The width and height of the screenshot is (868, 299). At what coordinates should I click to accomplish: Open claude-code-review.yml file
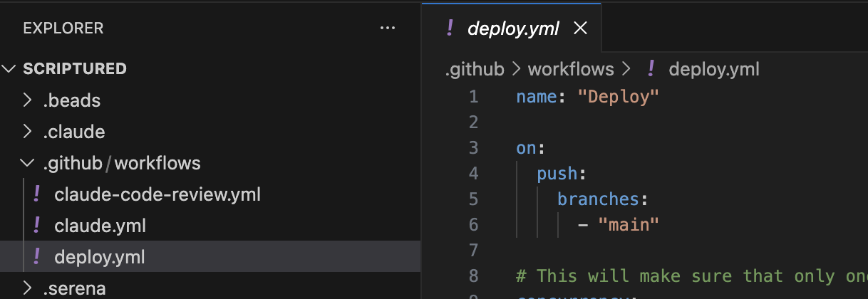157,194
